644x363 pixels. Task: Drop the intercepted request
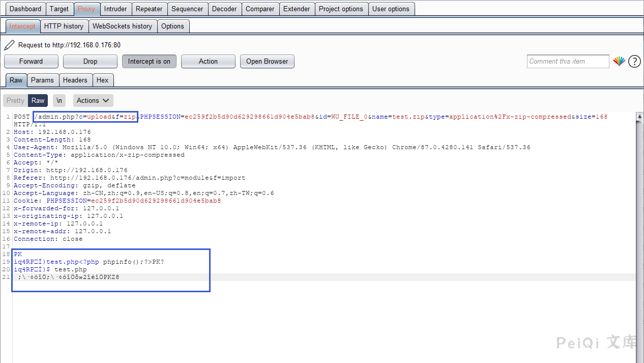tap(90, 62)
